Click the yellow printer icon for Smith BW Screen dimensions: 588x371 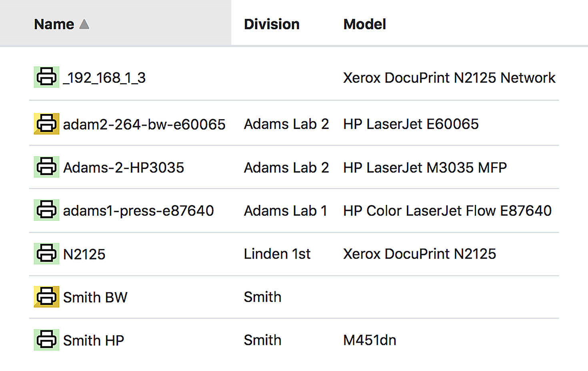coord(46,297)
